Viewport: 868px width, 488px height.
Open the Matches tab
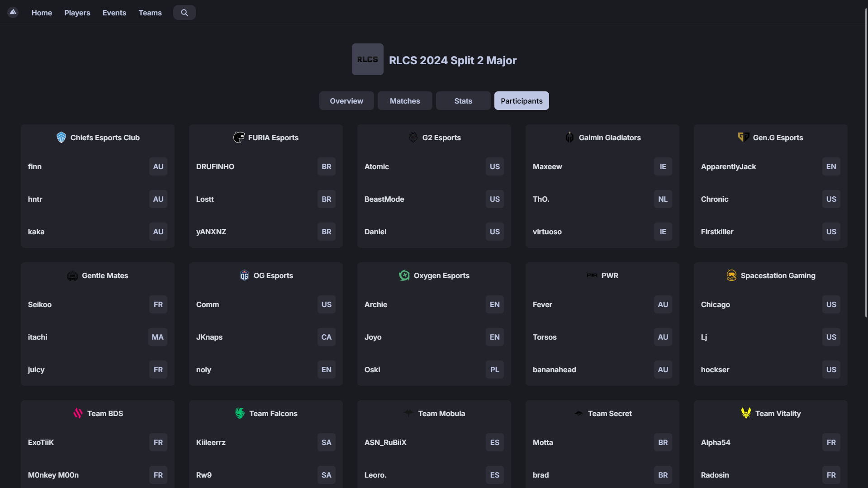coord(404,101)
